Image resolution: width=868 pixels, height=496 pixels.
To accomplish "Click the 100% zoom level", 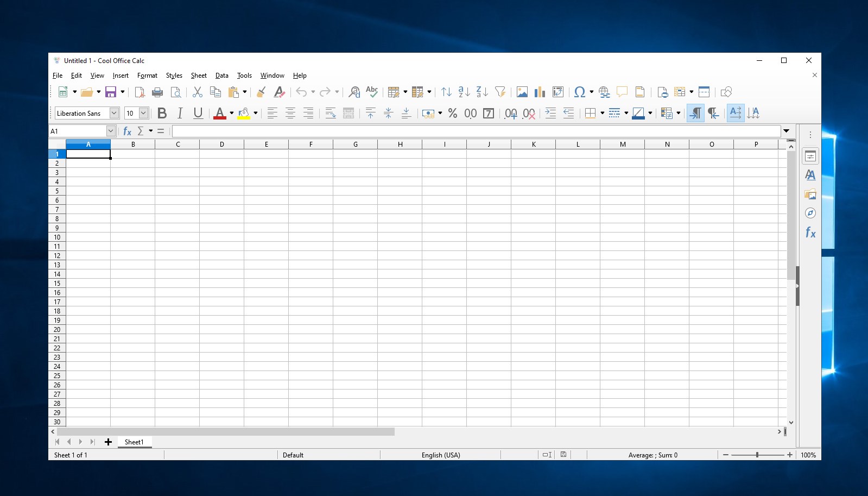I will (808, 455).
